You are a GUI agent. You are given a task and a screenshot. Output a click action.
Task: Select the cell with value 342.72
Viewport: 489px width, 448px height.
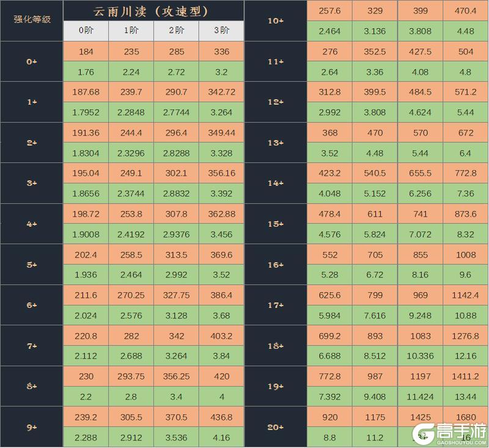(221, 92)
